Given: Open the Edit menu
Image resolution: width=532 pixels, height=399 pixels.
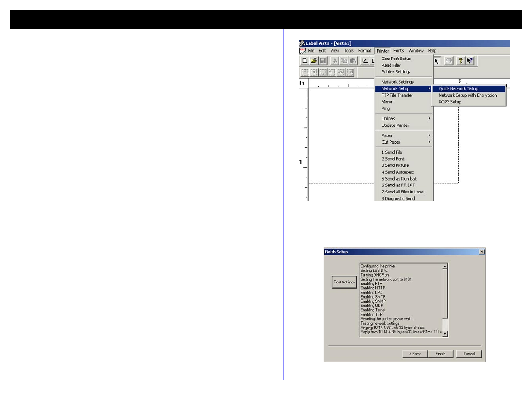Looking at the screenshot, I should coord(322,51).
